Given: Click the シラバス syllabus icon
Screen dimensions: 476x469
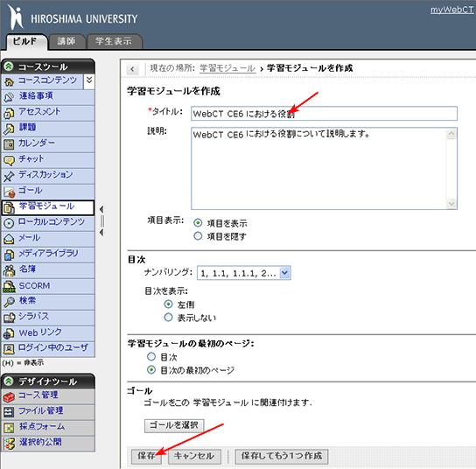Looking at the screenshot, I should click(x=9, y=318).
